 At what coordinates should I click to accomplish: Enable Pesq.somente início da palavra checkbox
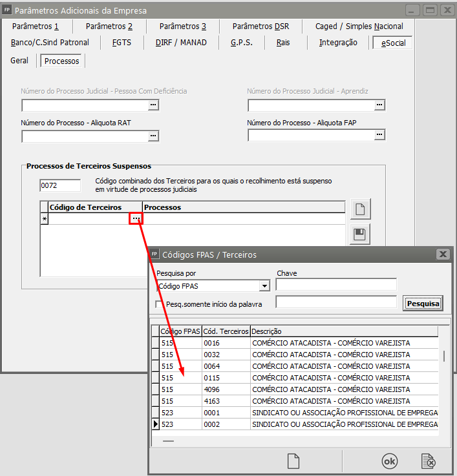coord(160,304)
